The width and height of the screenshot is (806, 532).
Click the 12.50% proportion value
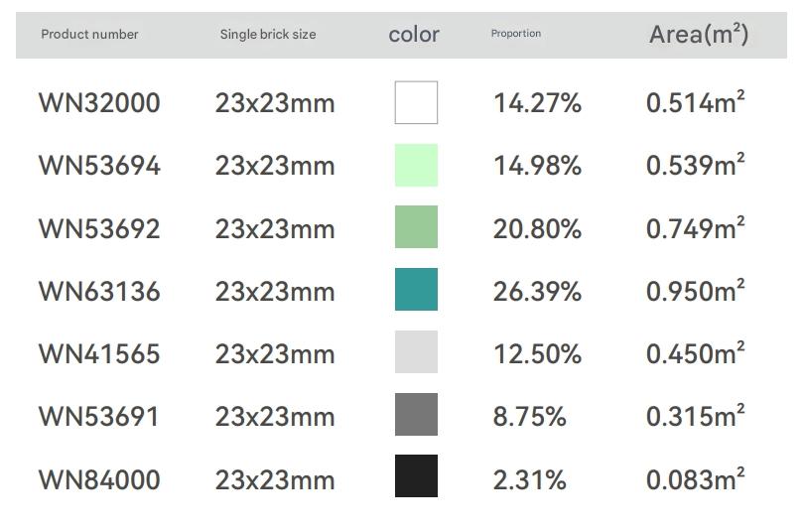click(537, 354)
